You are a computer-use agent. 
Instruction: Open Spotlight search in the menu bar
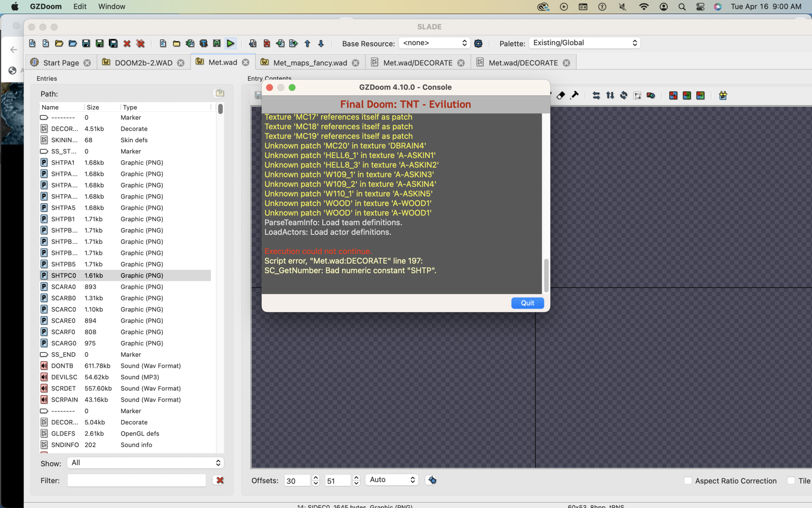(682, 6)
